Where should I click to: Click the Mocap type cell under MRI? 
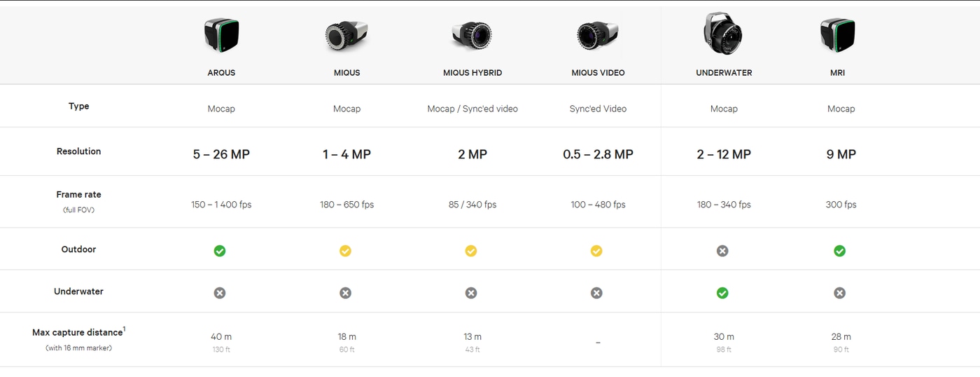[x=841, y=109]
